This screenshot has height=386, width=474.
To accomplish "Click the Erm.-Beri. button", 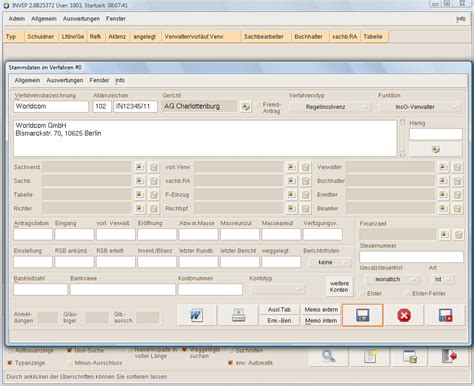I will click(279, 321).
